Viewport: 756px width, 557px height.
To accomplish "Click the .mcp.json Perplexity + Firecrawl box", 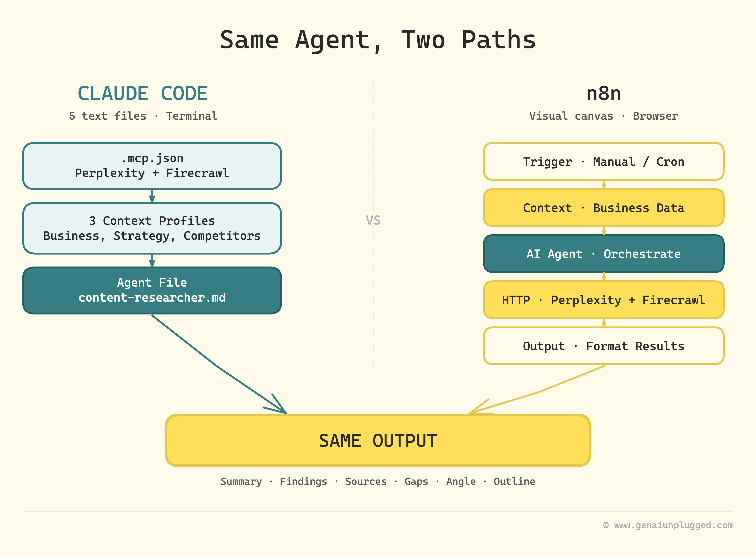I will tap(152, 166).
